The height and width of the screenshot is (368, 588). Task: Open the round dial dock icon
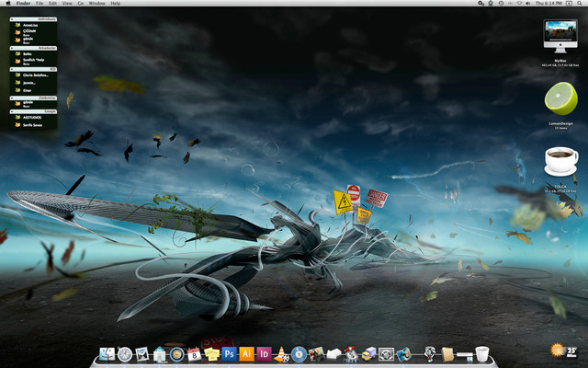tap(176, 354)
